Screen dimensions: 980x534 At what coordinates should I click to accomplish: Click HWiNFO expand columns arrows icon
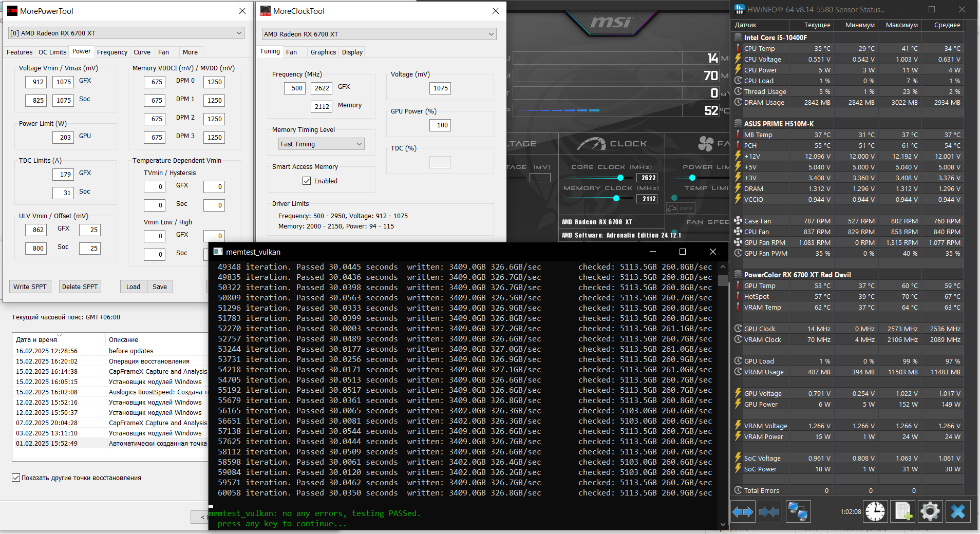[x=743, y=511]
